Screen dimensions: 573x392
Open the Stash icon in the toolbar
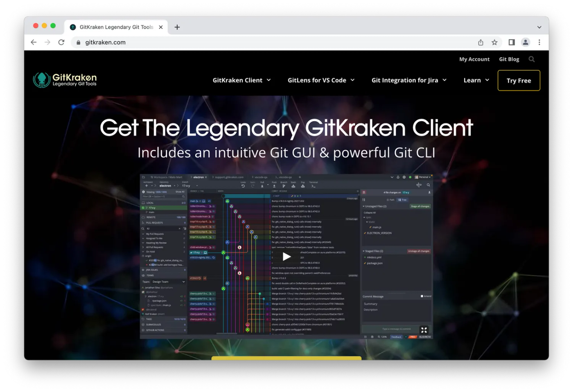click(293, 186)
